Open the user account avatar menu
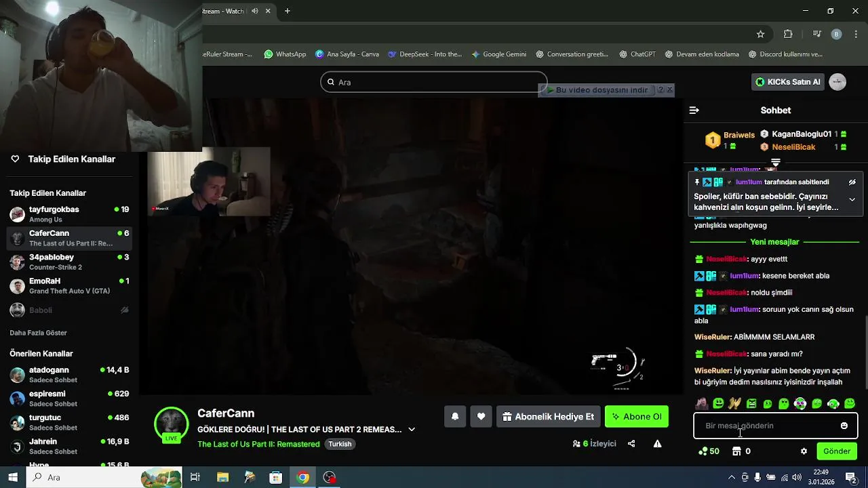868x488 pixels. pos(837,82)
